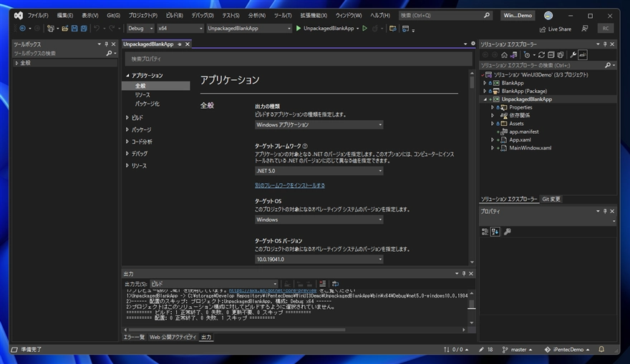Open the output type Windows アプリケーション dropdown
This screenshot has width=630, height=364.
click(319, 125)
